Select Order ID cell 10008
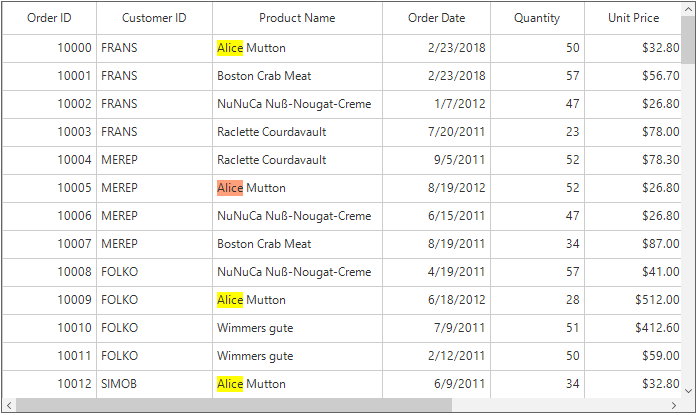The height and width of the screenshot is (415, 697). tap(49, 272)
